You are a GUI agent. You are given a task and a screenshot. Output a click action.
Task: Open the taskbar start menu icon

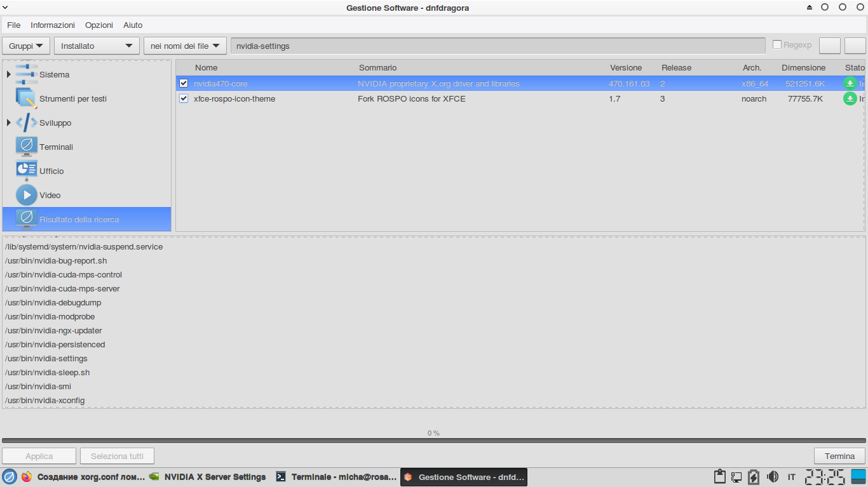(x=10, y=477)
